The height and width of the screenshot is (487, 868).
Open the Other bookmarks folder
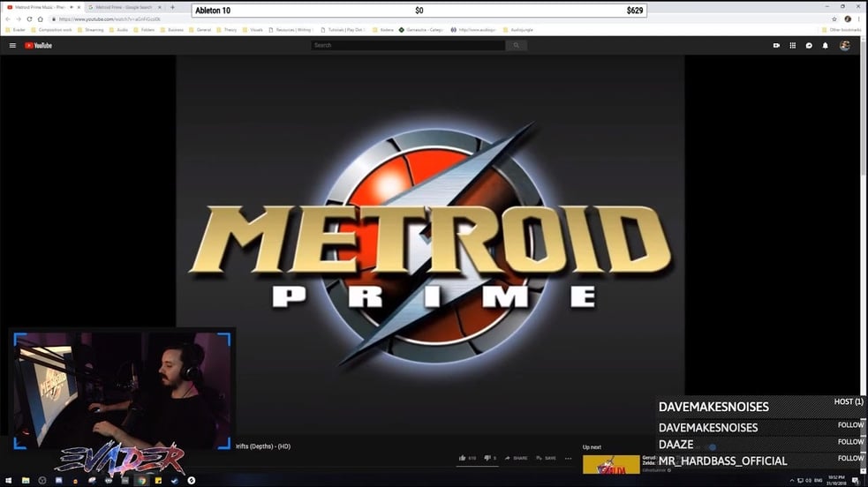pyautogui.click(x=842, y=30)
